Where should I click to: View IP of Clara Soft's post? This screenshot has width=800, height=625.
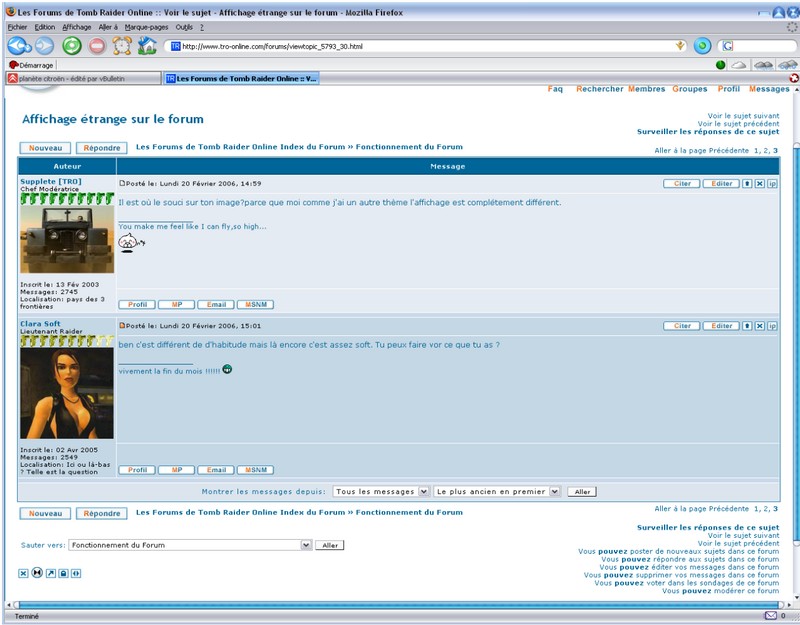772,326
